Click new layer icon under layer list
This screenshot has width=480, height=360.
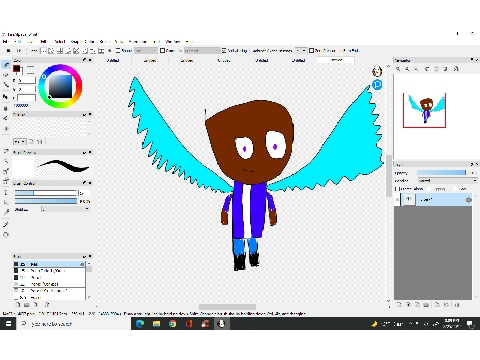pyautogui.click(x=399, y=304)
